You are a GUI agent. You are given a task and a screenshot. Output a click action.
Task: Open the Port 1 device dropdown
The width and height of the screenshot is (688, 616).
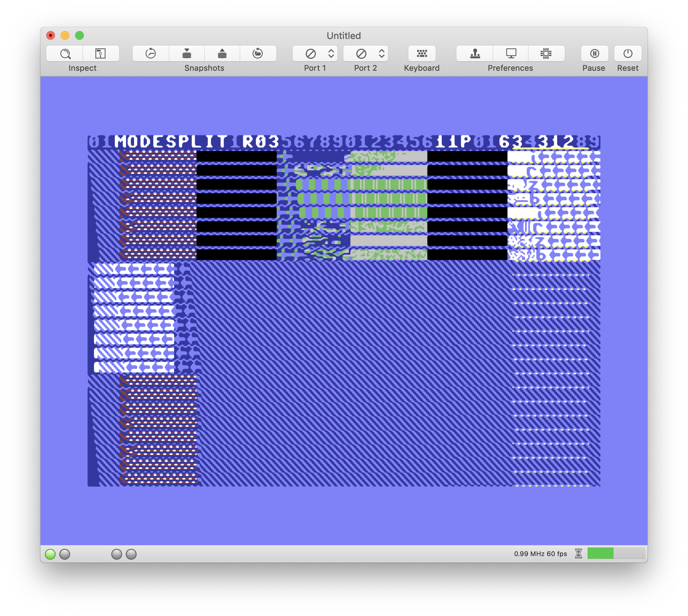coord(315,53)
